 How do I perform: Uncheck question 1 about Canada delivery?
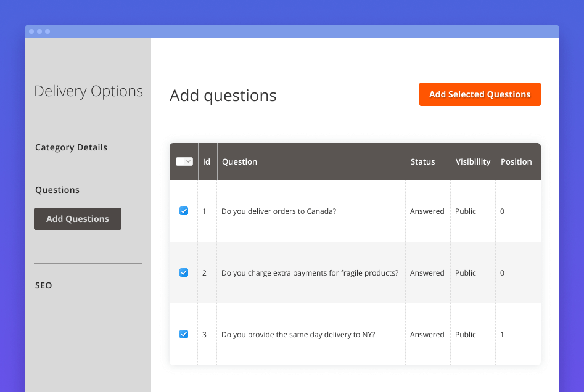coord(184,211)
